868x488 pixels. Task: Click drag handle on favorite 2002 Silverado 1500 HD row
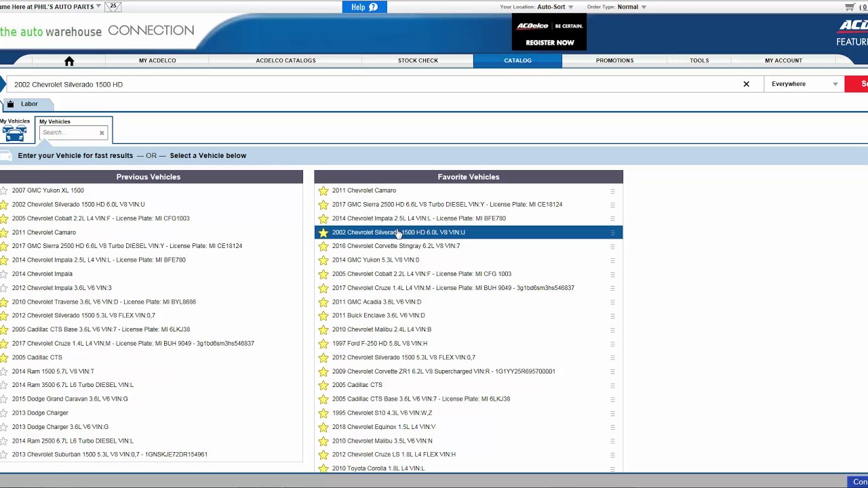click(612, 232)
